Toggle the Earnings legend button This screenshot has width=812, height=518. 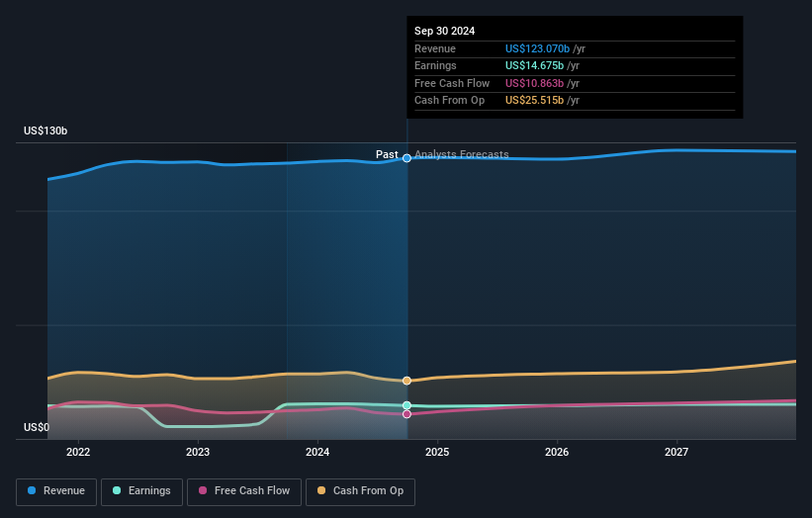click(141, 491)
